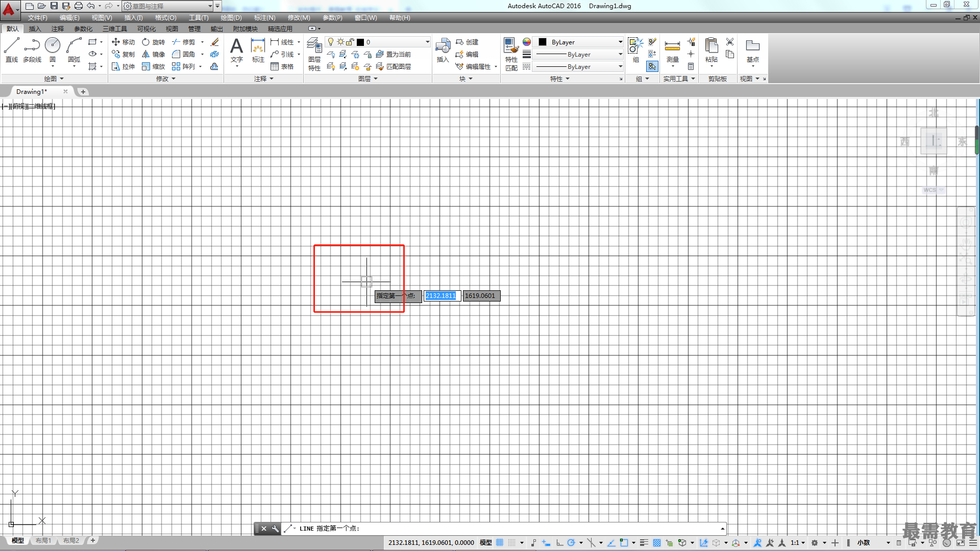Click the 匹配图层 button

pos(394,66)
